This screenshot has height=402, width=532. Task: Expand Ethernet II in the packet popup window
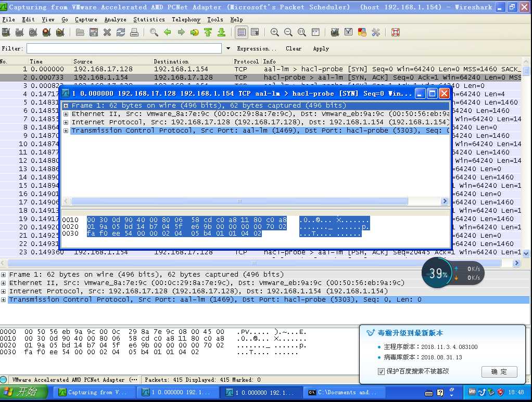[x=66, y=114]
